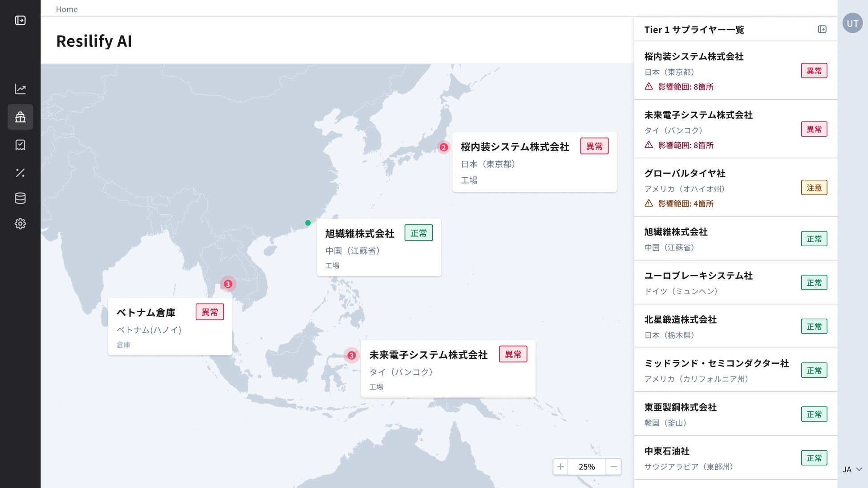Collapse the Tier 1 supplier list panel
Screen dimensions: 868x488
point(822,29)
